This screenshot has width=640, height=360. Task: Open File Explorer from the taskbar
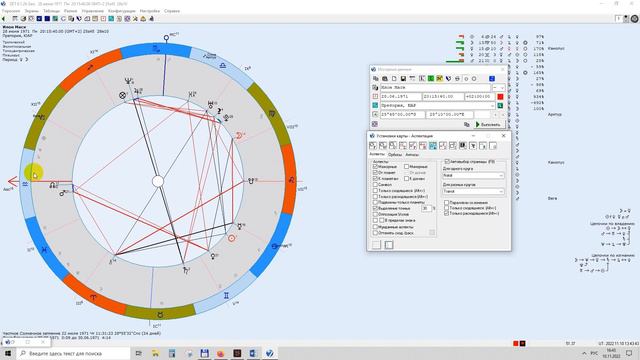[x=155, y=353]
